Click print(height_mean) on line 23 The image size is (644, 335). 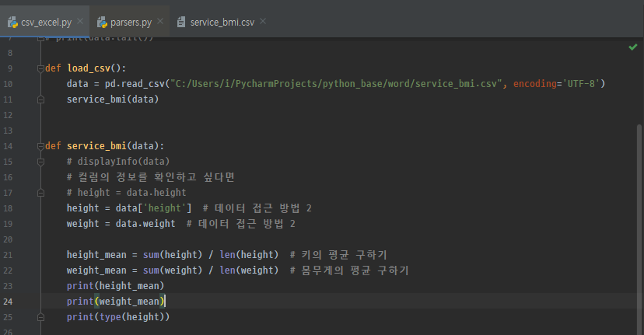115,286
